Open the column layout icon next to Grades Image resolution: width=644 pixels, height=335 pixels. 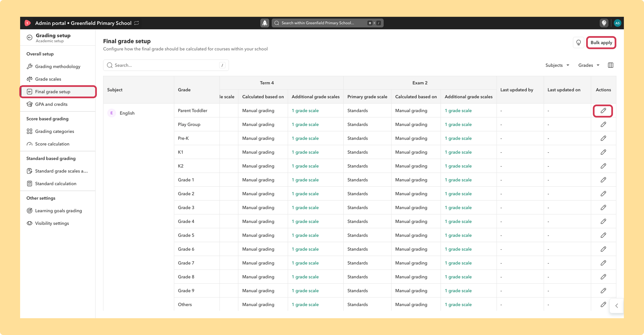(610, 65)
